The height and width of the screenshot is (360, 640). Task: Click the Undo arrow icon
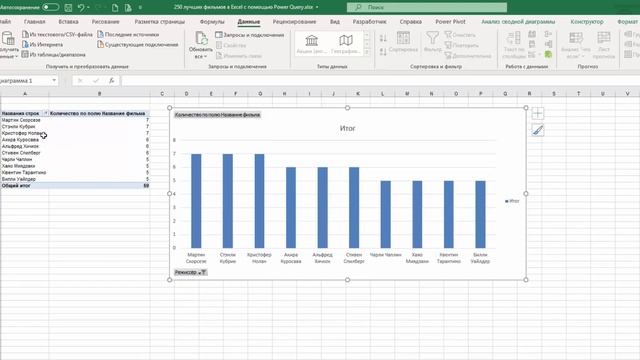(81, 7)
